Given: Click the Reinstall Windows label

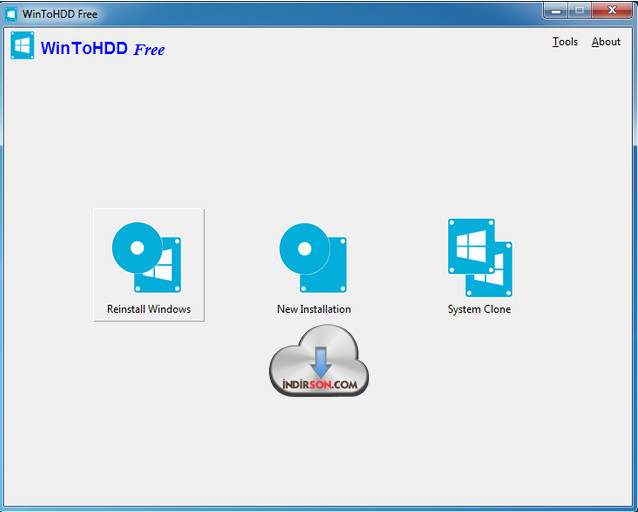Looking at the screenshot, I should [x=149, y=309].
